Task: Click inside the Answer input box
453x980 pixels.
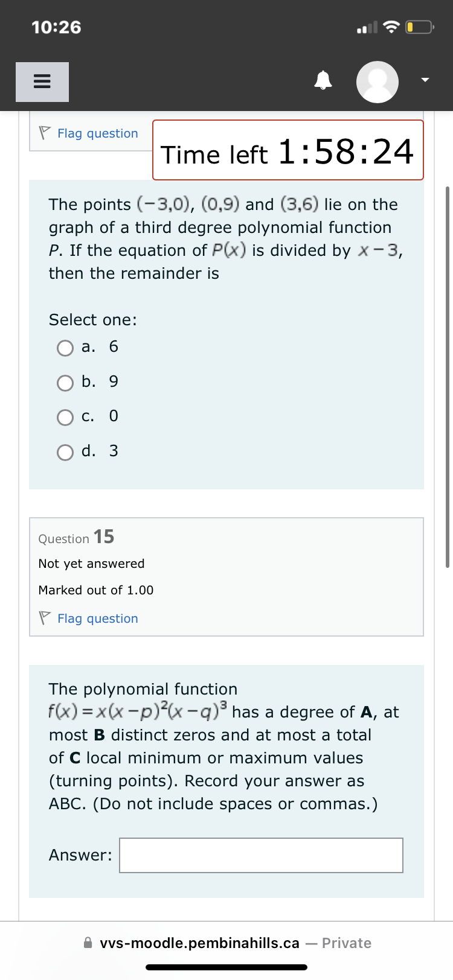Action: tap(261, 855)
